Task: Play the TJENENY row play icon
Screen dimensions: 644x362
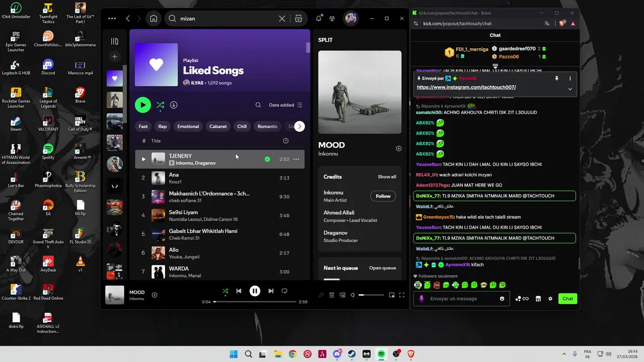Action: [x=143, y=159]
